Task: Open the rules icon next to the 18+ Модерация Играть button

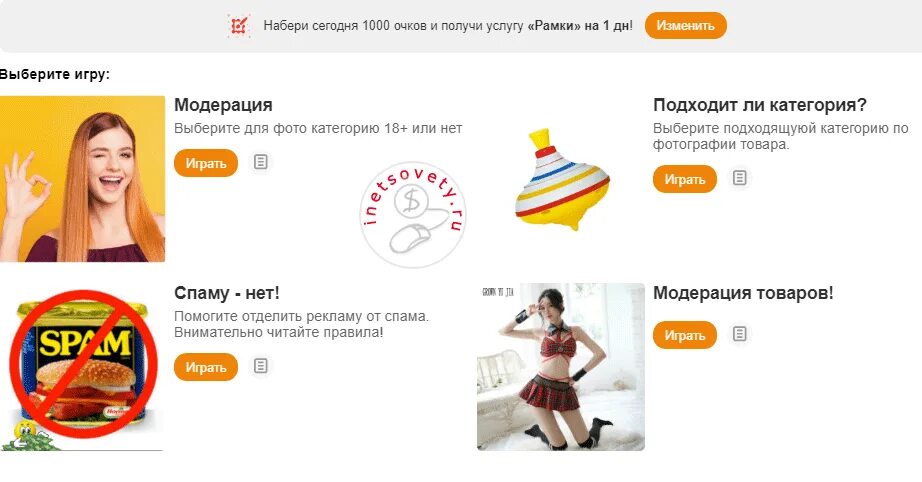Action: point(260,162)
